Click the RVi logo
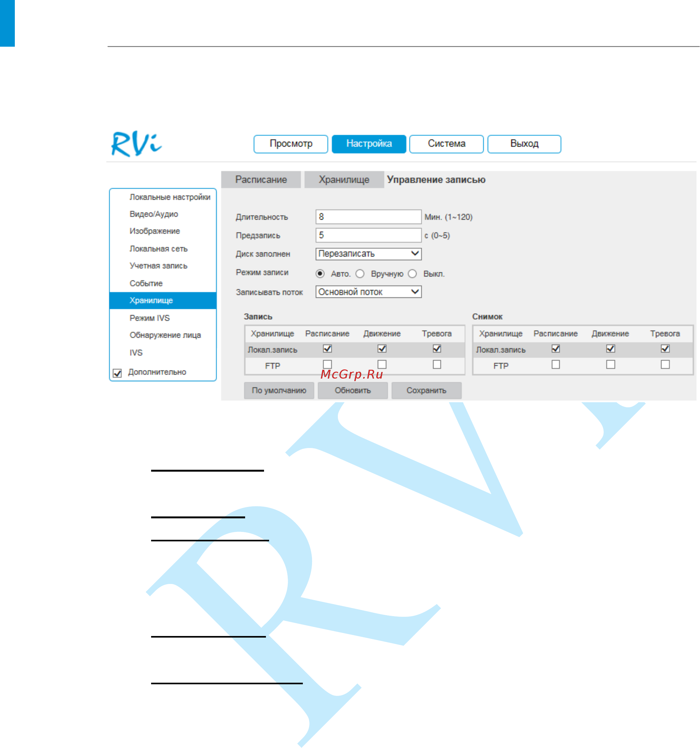The width and height of the screenshot is (700, 748). click(x=136, y=144)
